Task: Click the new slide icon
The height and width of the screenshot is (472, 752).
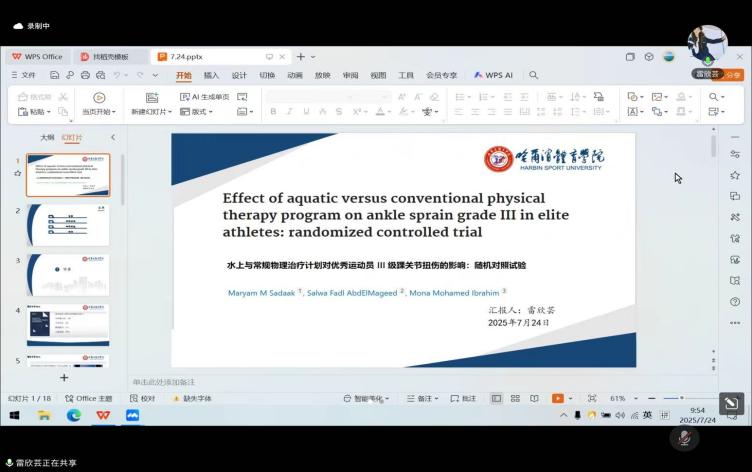Action: coord(152,98)
